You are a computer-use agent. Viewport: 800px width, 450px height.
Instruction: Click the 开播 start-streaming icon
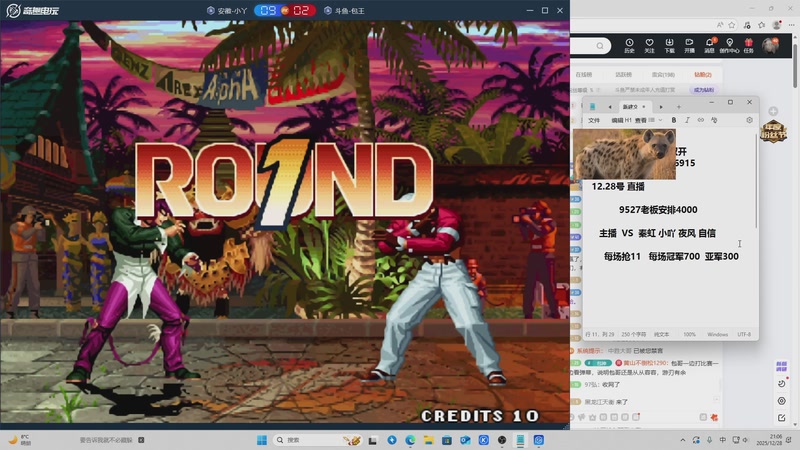click(x=689, y=45)
